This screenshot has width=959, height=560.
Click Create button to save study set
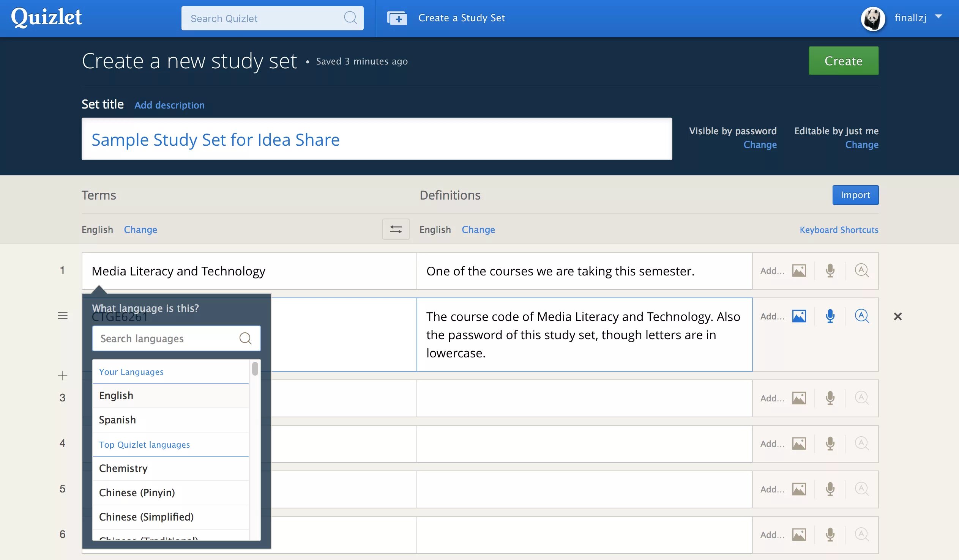[844, 61]
